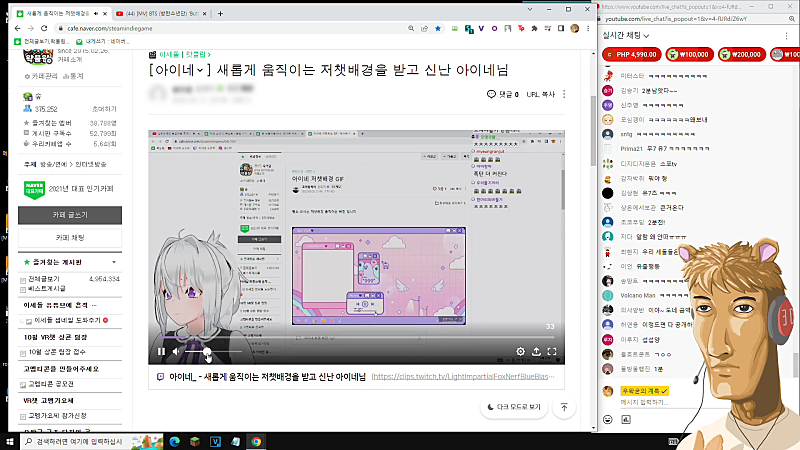Image resolution: width=800 pixels, height=450 pixels.
Task: Switch to the BTS MV YouTube tab
Action: pyautogui.click(x=159, y=14)
